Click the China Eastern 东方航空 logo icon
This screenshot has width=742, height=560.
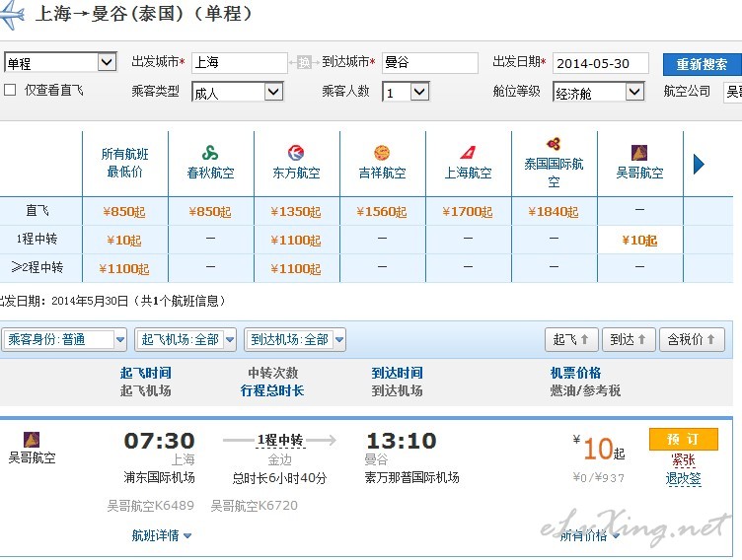tap(296, 153)
